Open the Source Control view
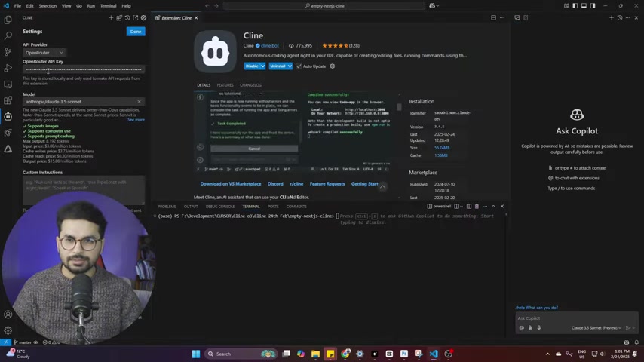 [x=8, y=52]
